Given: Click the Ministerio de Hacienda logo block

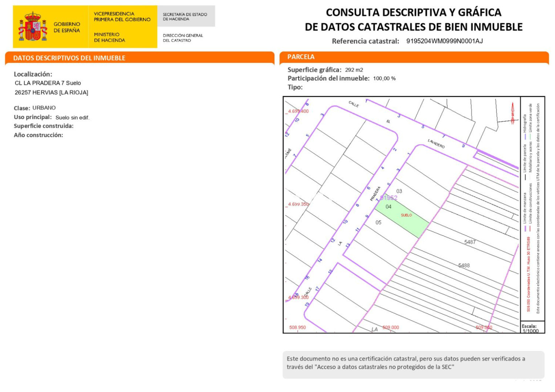Looking at the screenshot, I should point(109,37).
